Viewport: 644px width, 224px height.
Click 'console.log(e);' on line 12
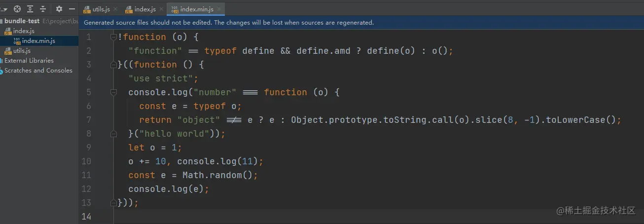tap(169, 188)
